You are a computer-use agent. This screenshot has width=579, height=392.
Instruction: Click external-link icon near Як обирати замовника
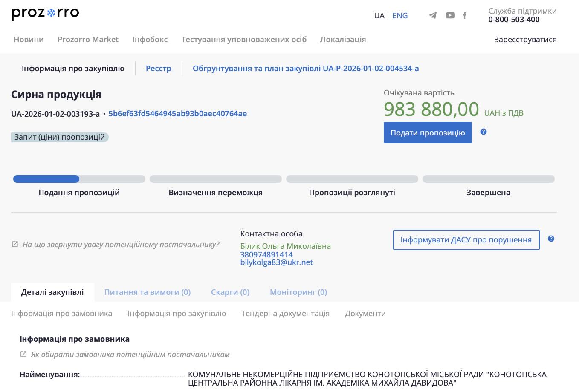coord(23,355)
